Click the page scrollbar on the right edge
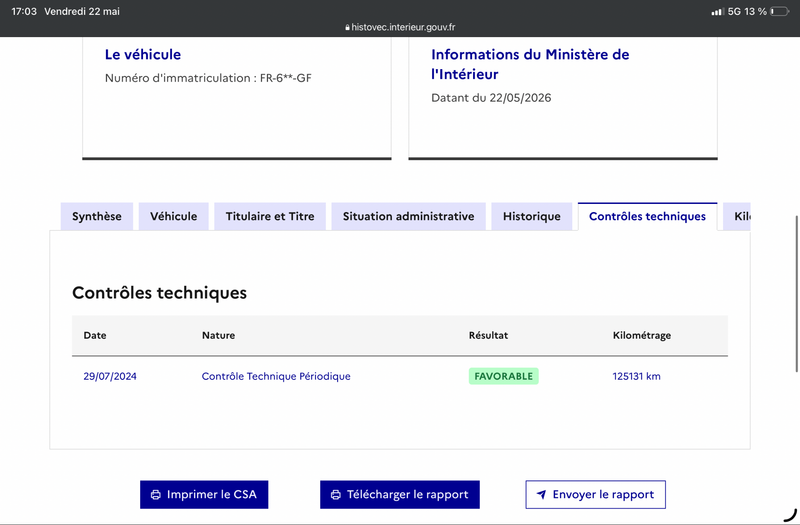The width and height of the screenshot is (800, 525). coord(796,294)
